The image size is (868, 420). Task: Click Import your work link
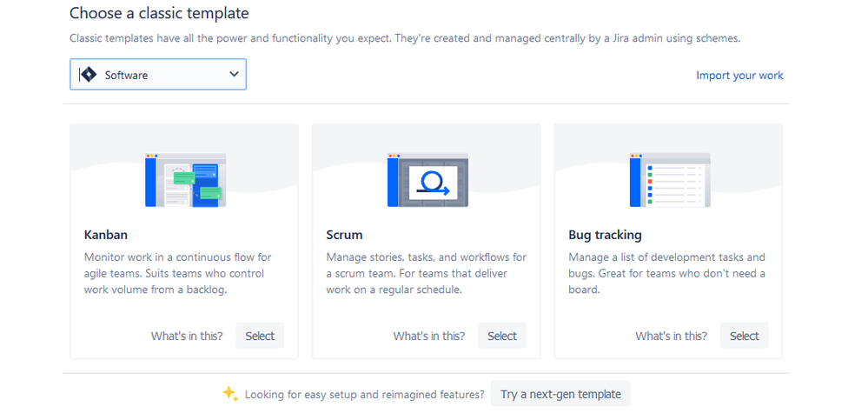(x=739, y=76)
